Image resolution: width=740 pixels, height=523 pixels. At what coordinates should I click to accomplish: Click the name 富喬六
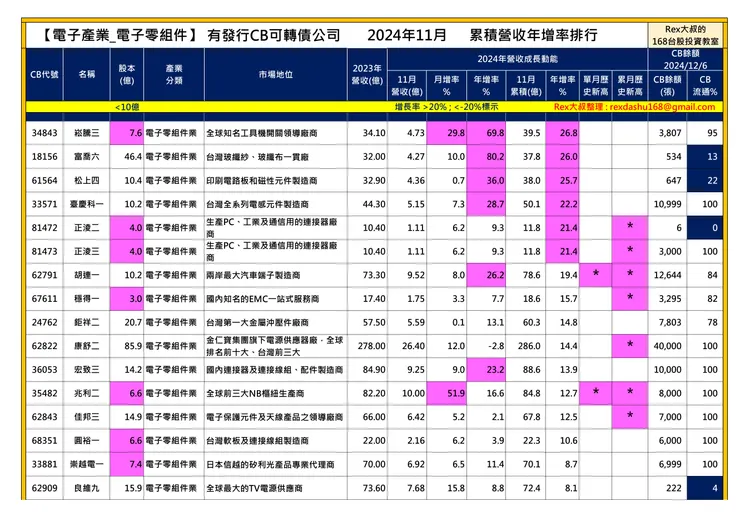pyautogui.click(x=87, y=157)
